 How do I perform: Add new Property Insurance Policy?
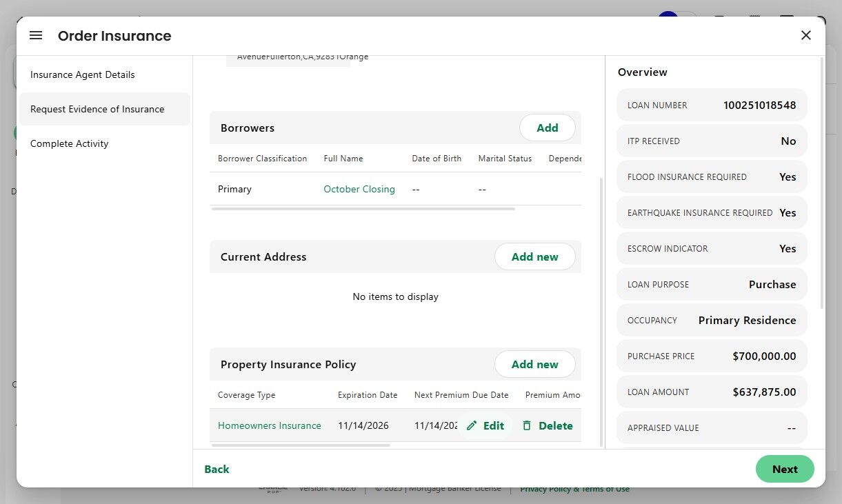click(534, 364)
